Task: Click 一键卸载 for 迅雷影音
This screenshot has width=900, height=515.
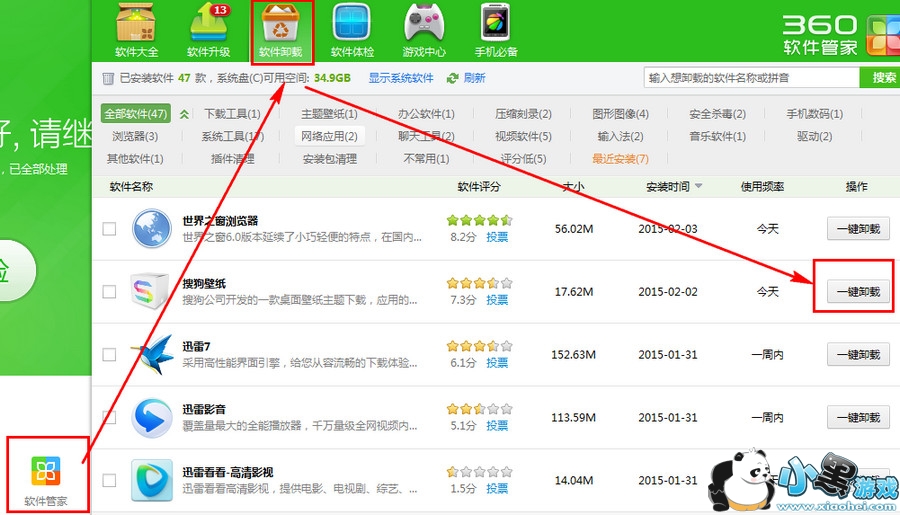Action: click(x=858, y=417)
